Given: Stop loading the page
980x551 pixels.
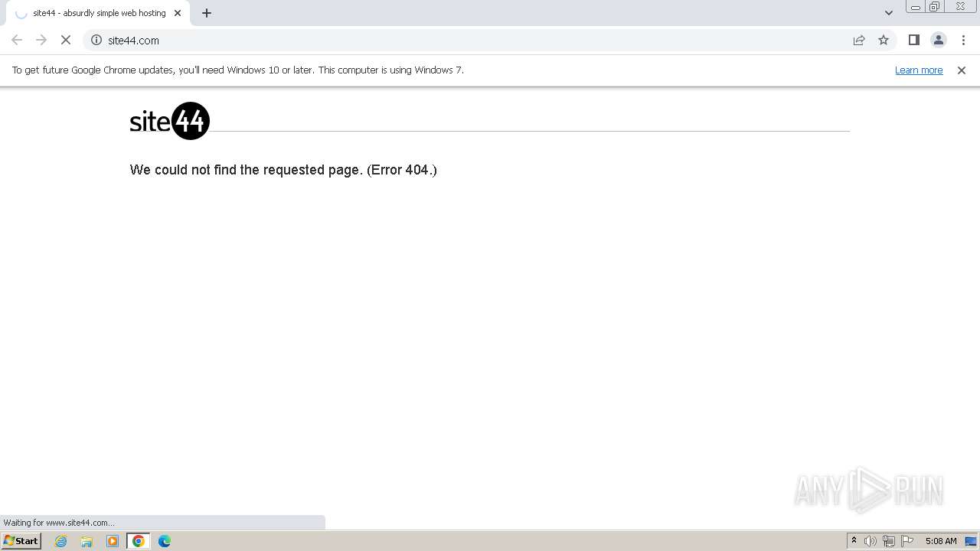Looking at the screenshot, I should pyautogui.click(x=66, y=40).
